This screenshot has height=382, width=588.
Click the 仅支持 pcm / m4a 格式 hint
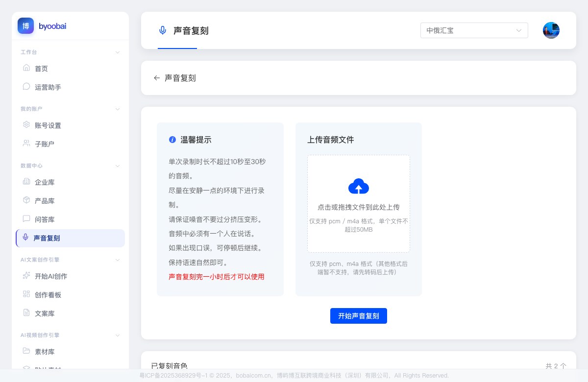tap(359, 225)
